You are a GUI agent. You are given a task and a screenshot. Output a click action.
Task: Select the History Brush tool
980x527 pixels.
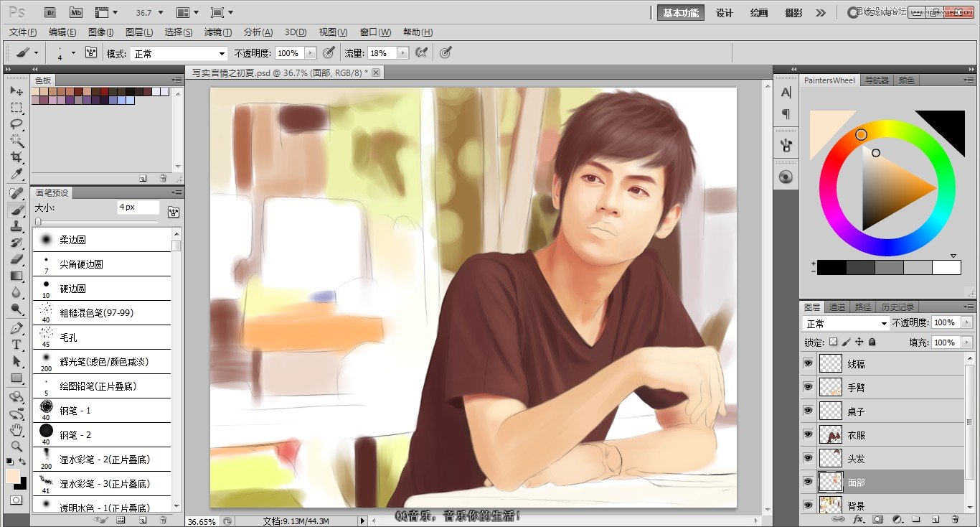click(17, 243)
